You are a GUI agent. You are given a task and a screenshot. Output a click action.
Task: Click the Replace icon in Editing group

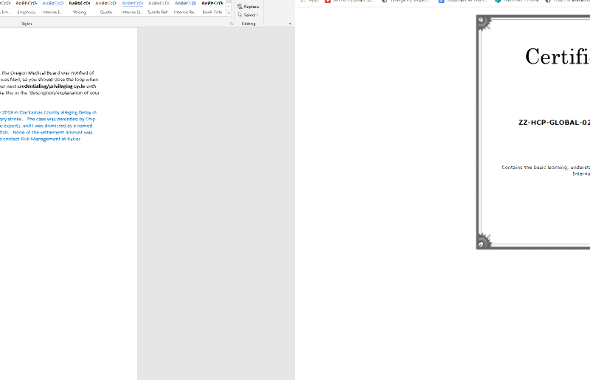240,7
